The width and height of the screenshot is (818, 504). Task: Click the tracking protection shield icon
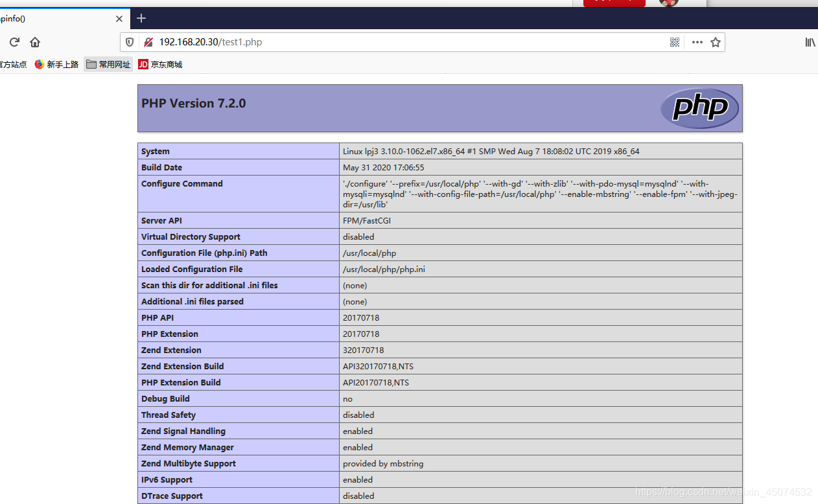pos(130,42)
